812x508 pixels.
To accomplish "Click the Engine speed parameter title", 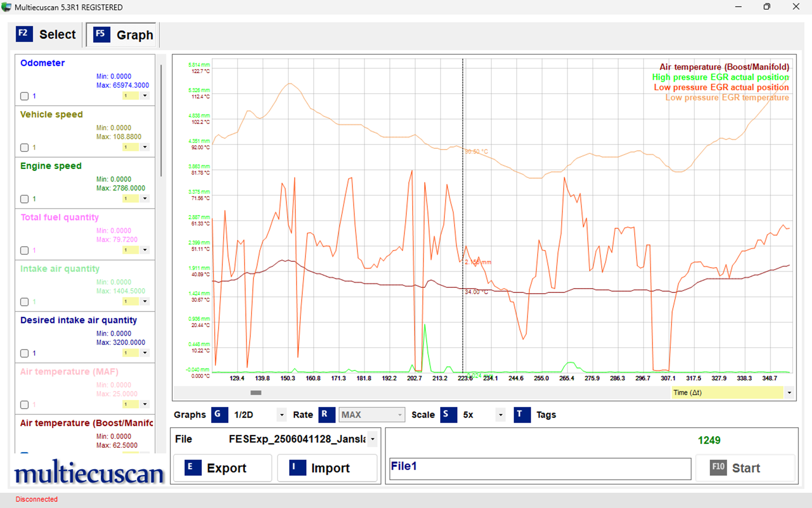I will (51, 166).
